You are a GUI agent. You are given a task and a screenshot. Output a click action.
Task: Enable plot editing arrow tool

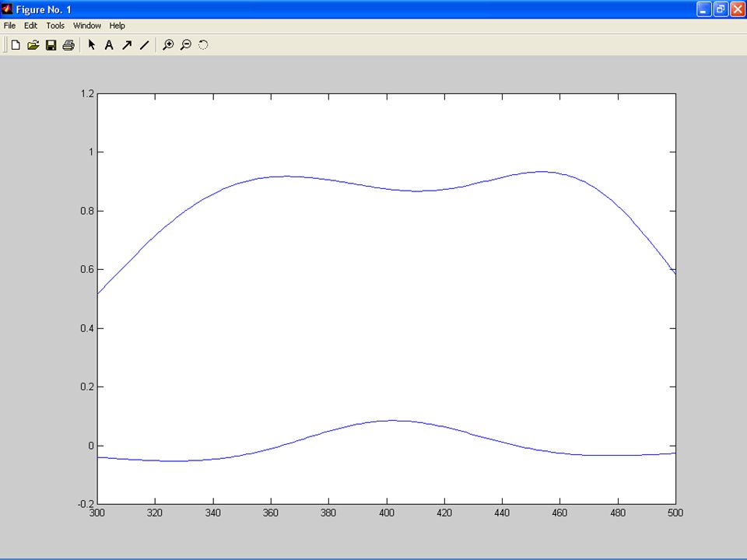click(92, 45)
